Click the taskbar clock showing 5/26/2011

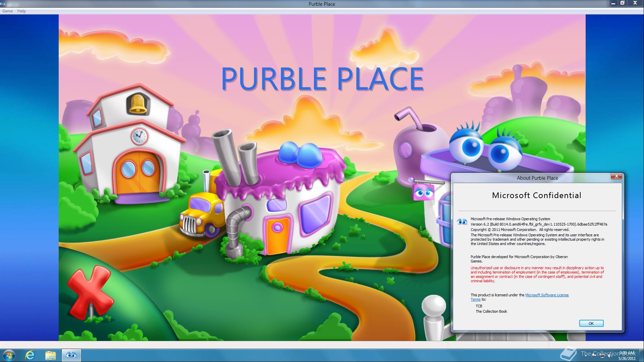pyautogui.click(x=627, y=356)
